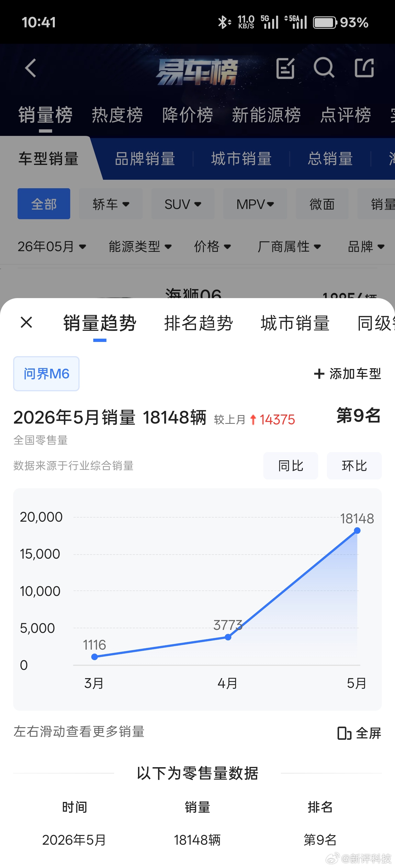Image resolution: width=395 pixels, height=868 pixels.
Task: Tap the 2026年5月 table cell
Action: pos(74,840)
